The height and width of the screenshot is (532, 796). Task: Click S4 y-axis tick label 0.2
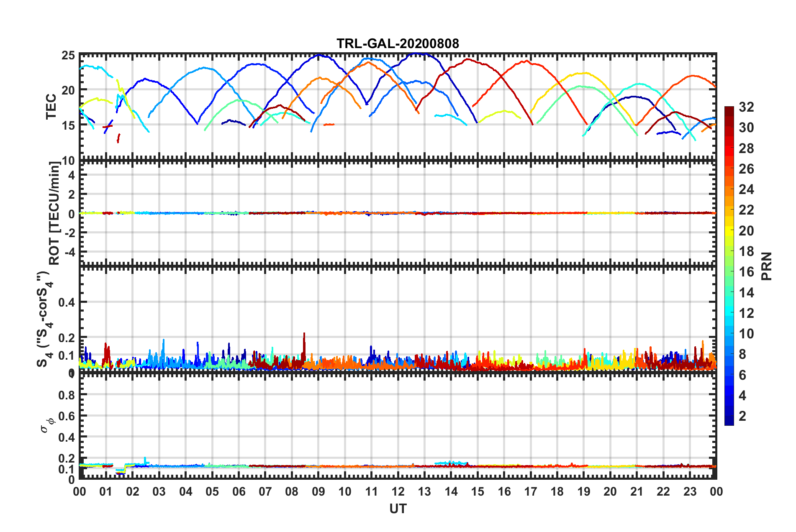click(67, 338)
